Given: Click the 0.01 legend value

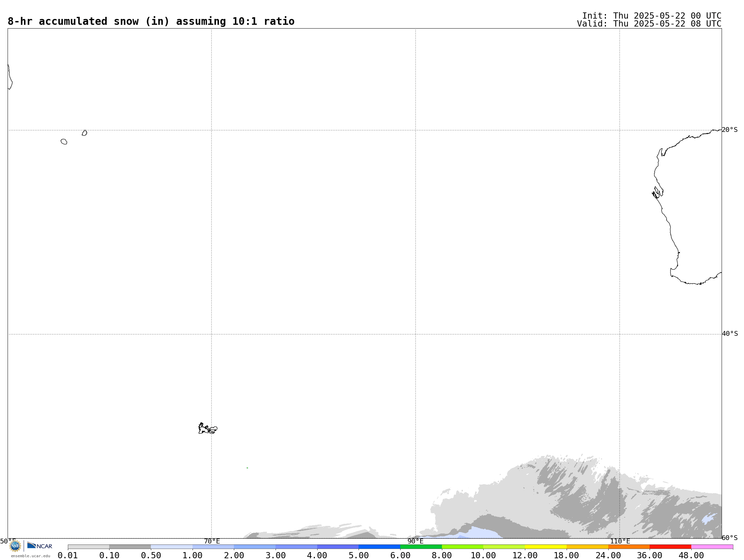Looking at the screenshot, I should tap(68, 556).
